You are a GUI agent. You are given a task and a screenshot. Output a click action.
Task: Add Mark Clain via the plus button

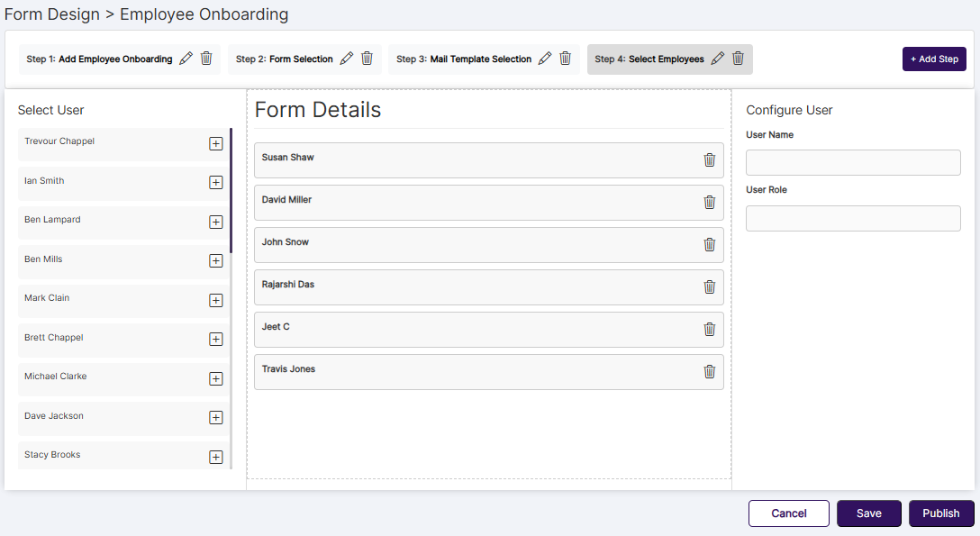tap(215, 300)
